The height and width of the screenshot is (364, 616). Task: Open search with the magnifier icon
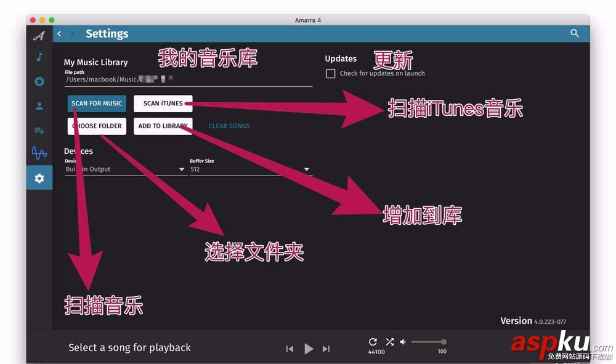pos(575,33)
